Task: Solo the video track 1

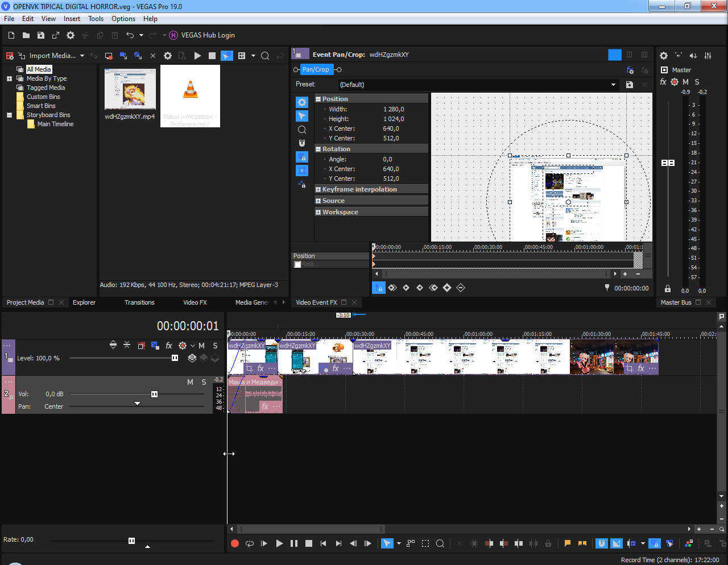Action: click(215, 346)
